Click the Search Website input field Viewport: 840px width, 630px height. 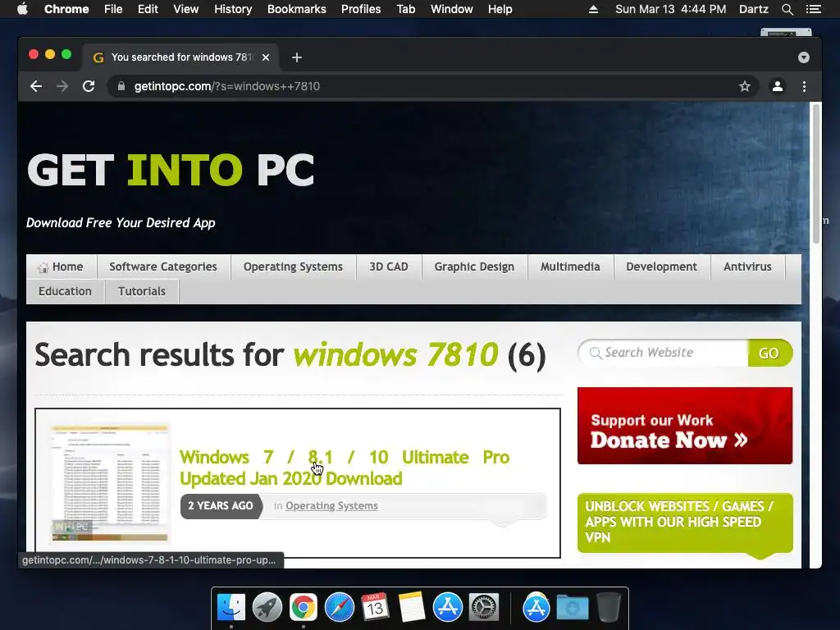coord(663,353)
